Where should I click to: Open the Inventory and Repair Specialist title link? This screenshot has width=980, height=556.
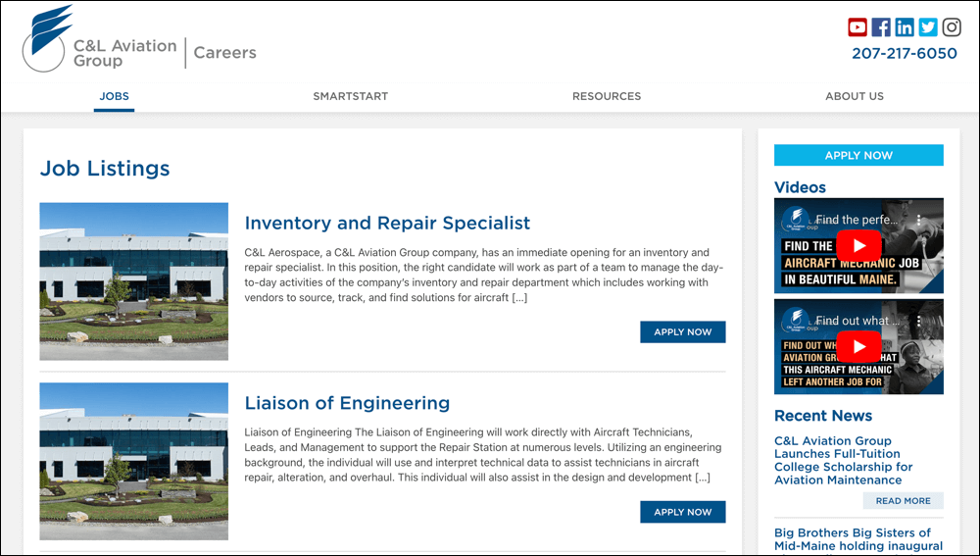click(x=387, y=223)
